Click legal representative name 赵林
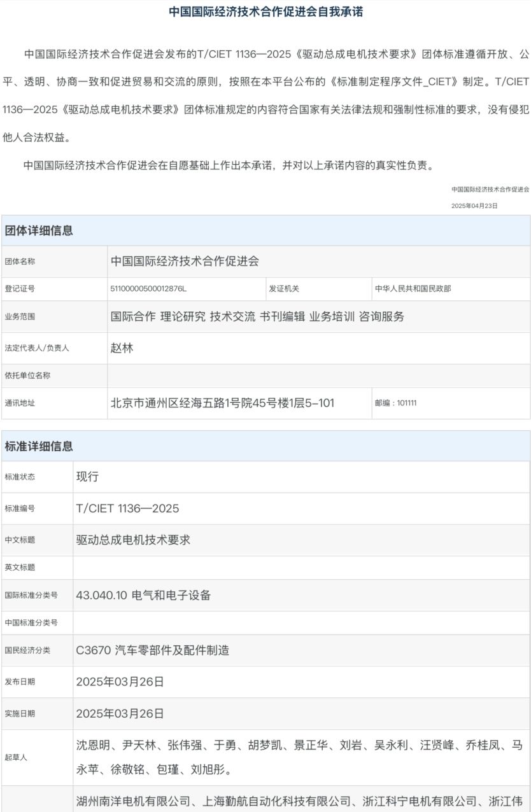 (122, 348)
